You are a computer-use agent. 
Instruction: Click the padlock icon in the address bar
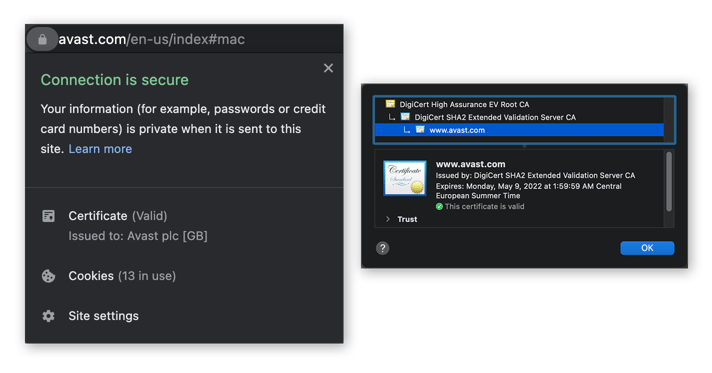point(42,40)
